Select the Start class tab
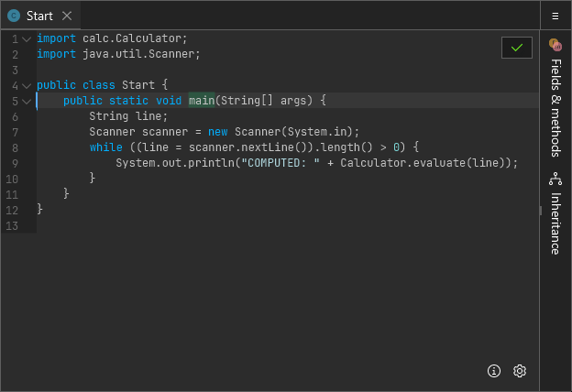This screenshot has height=392, width=572. [40, 16]
